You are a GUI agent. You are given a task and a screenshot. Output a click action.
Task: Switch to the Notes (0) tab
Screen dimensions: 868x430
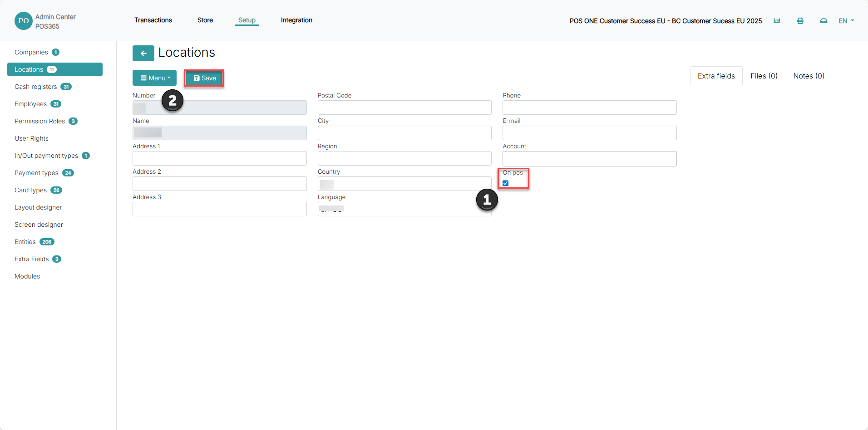[809, 76]
